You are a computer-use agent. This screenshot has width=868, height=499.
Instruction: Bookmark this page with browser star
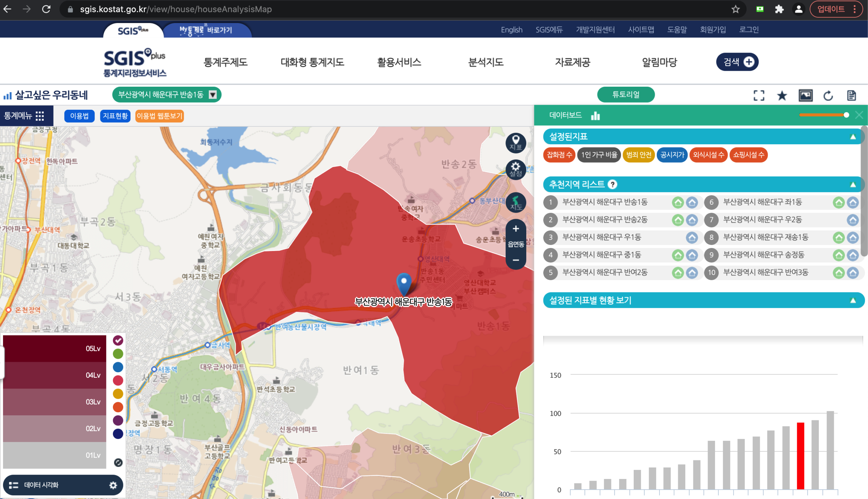tap(735, 9)
